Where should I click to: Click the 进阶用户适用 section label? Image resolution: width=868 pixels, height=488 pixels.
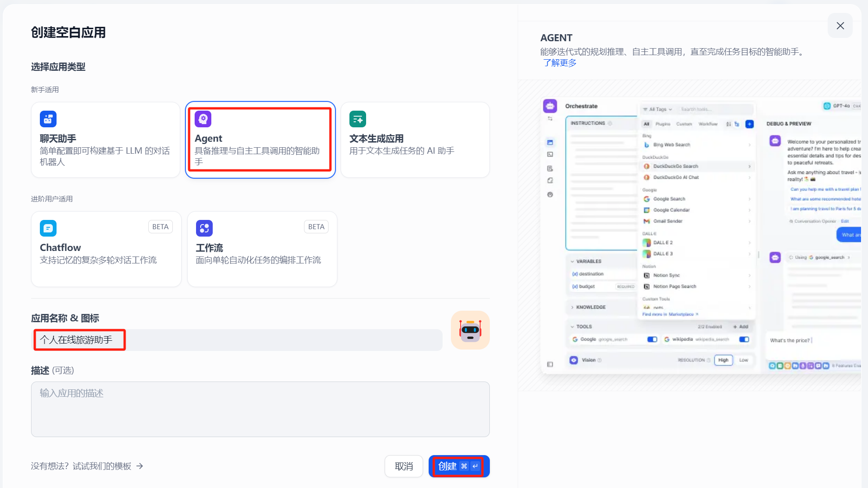(x=52, y=199)
